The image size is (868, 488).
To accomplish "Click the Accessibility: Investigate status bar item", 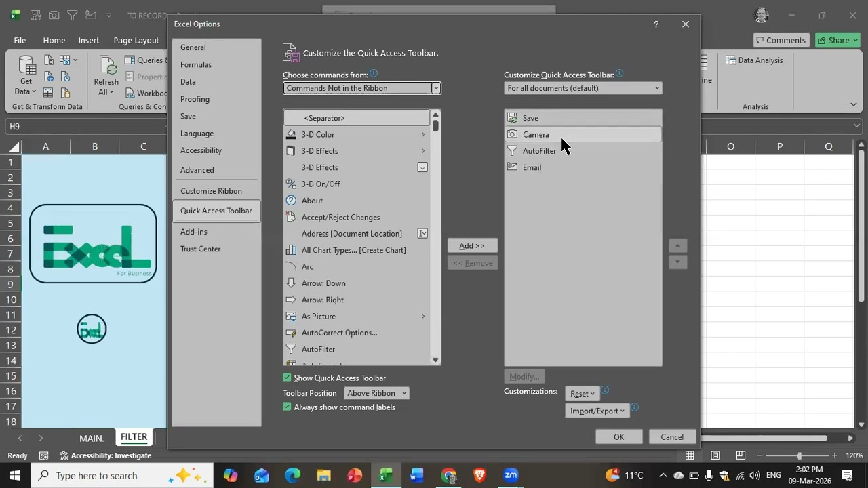I will coord(105,455).
